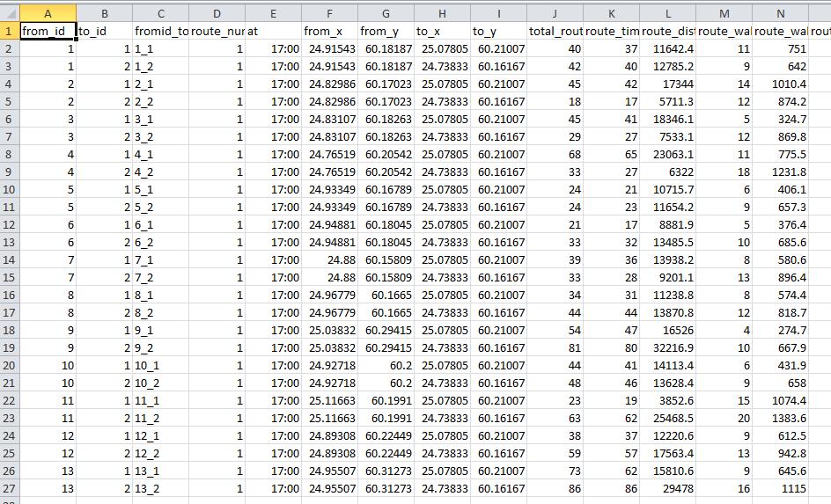Select column N header
Image resolution: width=831 pixels, height=504 pixels.
[780, 13]
